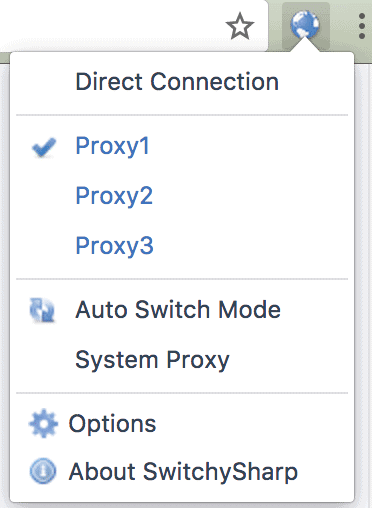Activate the Proxy2 profile
This screenshot has width=372, height=508.
[x=114, y=196]
